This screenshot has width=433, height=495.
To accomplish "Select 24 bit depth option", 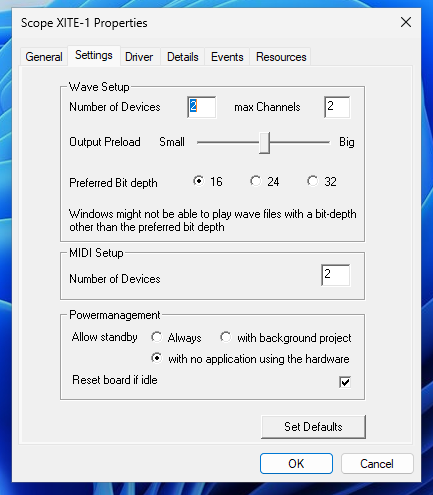I will (256, 181).
